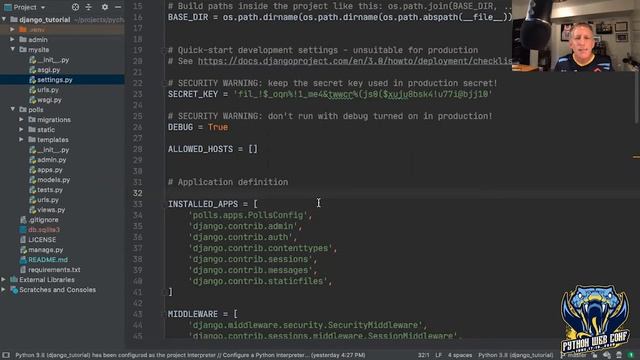
Task: Open requirements.txt file
Action: pos(54,270)
